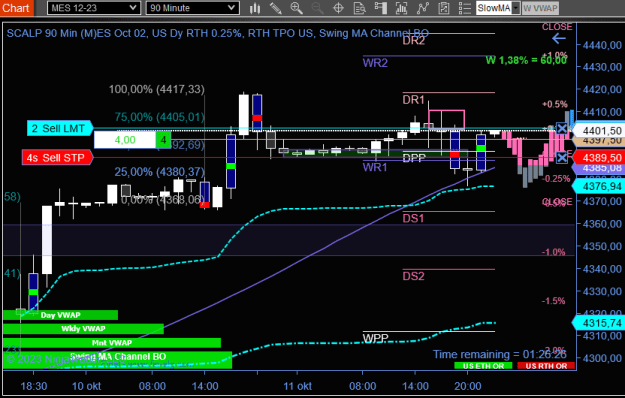Open the data box document icon
The width and height of the screenshot is (625, 398).
pyautogui.click(x=360, y=8)
